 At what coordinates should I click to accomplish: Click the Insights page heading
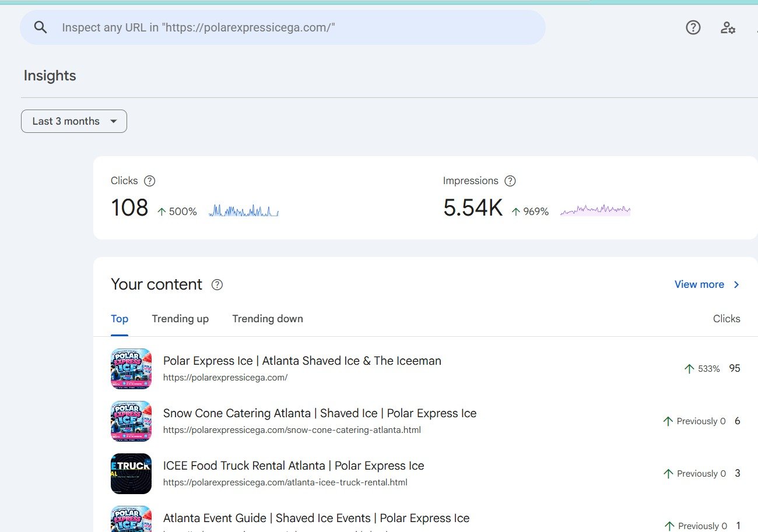coord(50,76)
